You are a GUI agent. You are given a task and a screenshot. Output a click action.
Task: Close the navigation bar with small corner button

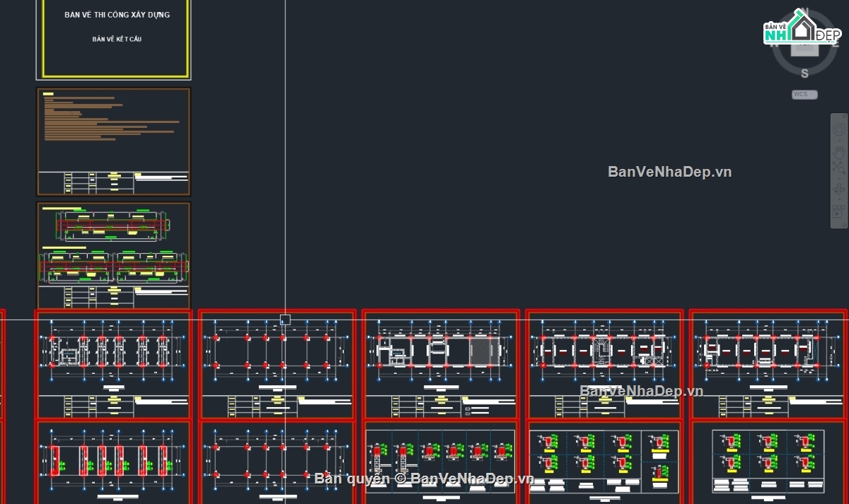[x=844, y=116]
